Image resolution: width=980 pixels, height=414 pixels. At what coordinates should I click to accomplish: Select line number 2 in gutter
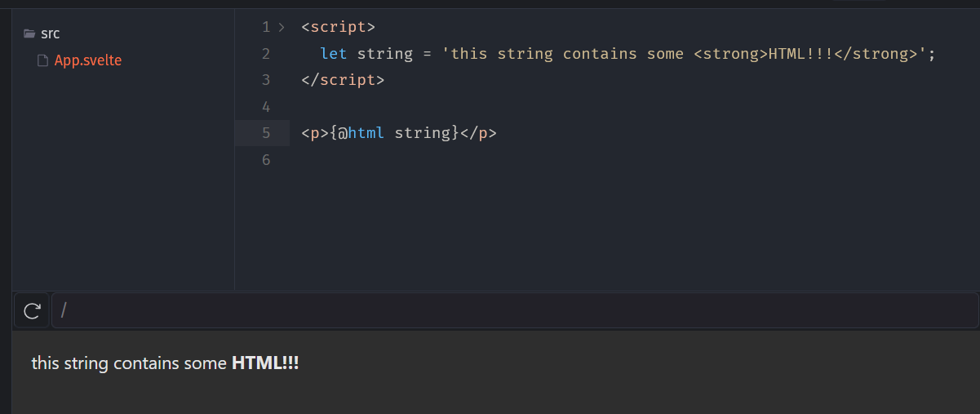pyautogui.click(x=266, y=54)
